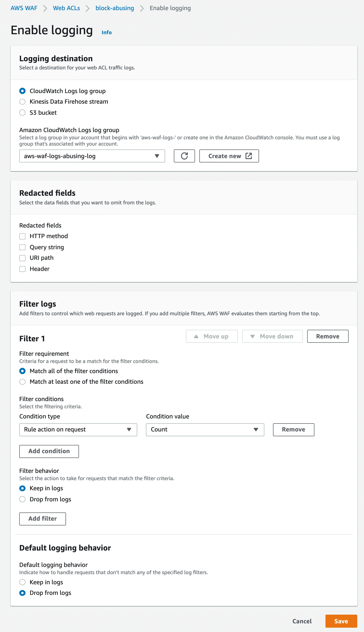Click the refresh log groups icon button
Viewport: 364px width, 632px height.
184,156
